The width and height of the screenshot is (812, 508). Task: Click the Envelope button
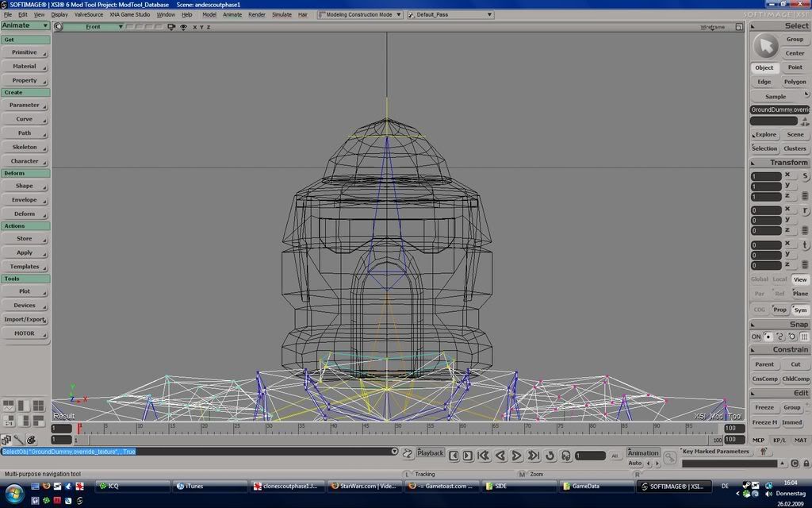25,200
